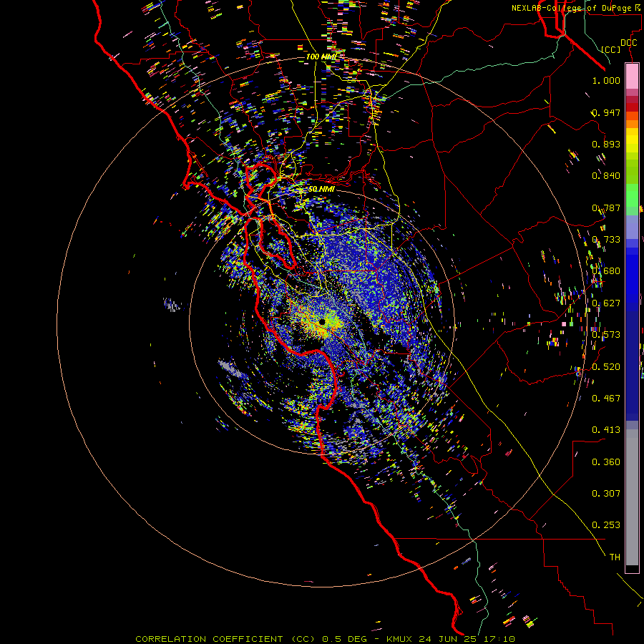
Task: Select the 0.840 legend value
Action: [606, 176]
